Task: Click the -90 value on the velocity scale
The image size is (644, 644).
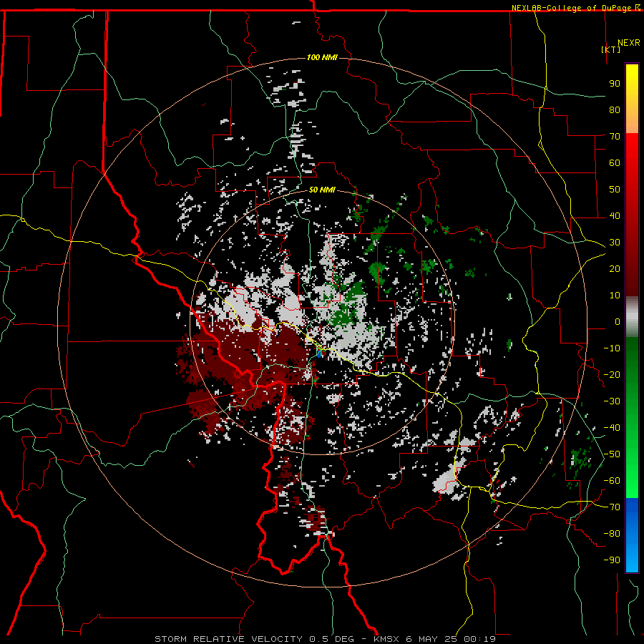Action: pyautogui.click(x=612, y=560)
